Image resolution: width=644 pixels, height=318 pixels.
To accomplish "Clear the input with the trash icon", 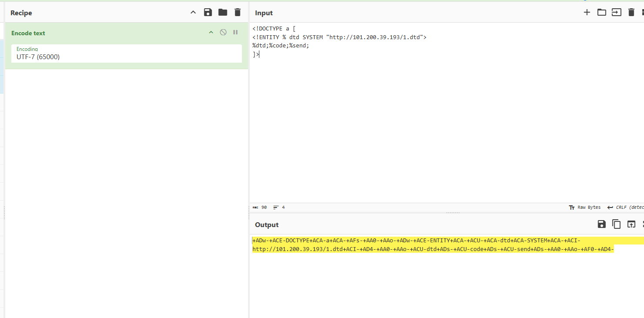I will click(x=631, y=13).
